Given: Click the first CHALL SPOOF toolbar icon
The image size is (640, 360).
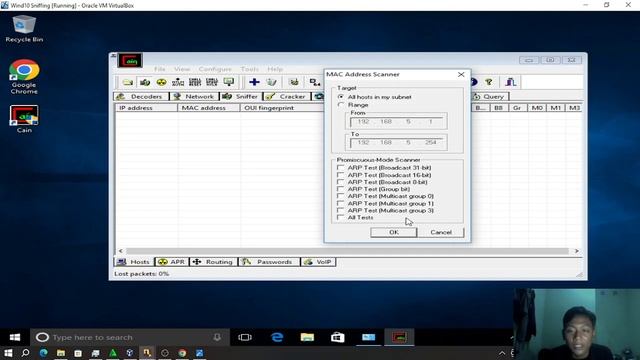Looking at the screenshot, I should pos(195,82).
